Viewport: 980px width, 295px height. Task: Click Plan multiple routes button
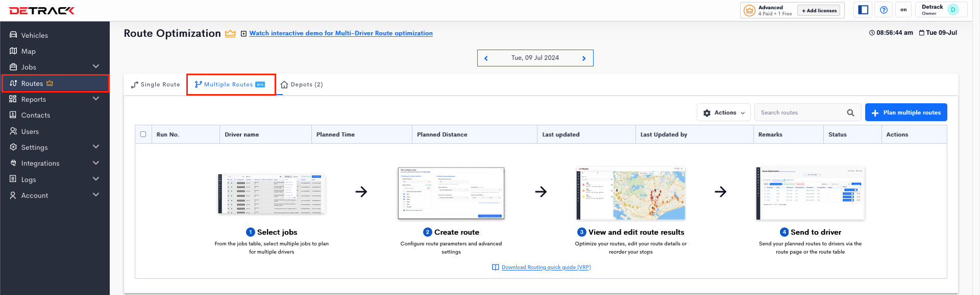[x=906, y=112]
